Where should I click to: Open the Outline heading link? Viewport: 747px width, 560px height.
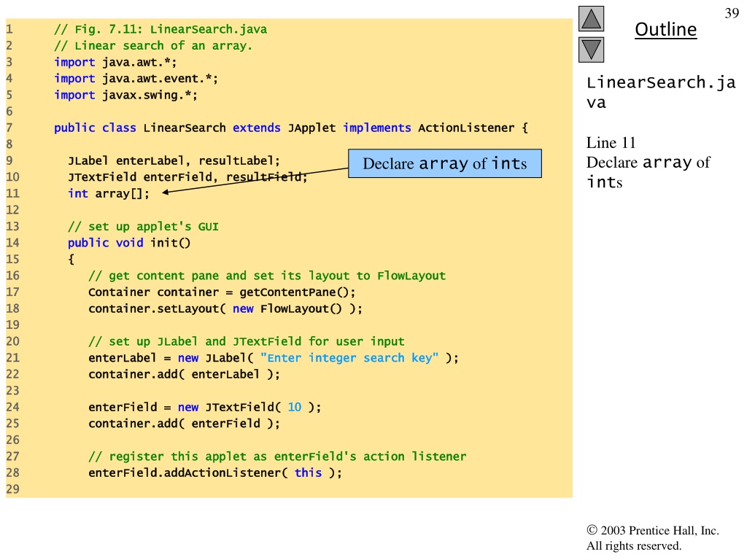click(x=665, y=29)
